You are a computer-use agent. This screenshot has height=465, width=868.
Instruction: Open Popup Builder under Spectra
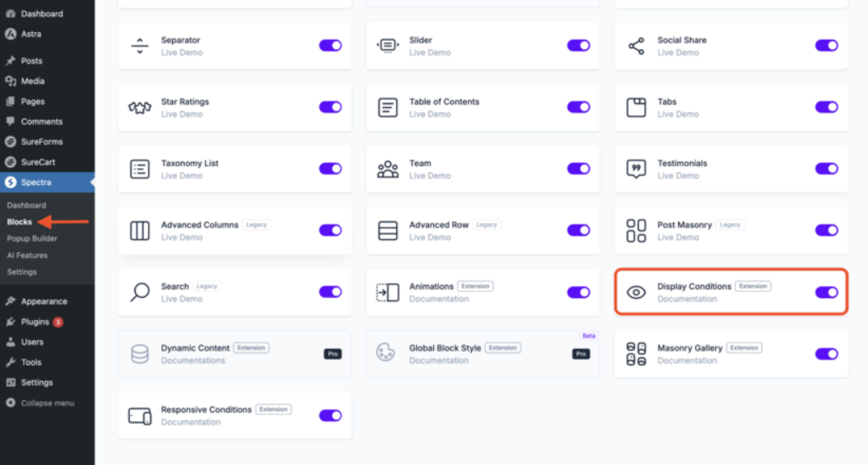click(x=32, y=239)
